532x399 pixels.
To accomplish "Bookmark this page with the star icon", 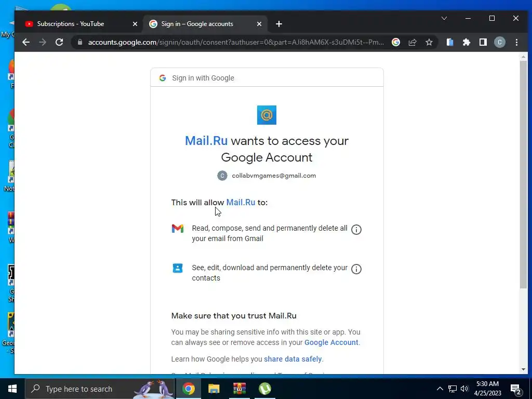I will [429, 42].
